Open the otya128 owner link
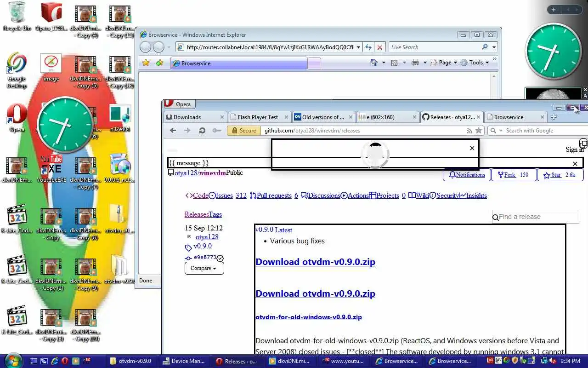The width and height of the screenshot is (588, 368). (x=186, y=173)
